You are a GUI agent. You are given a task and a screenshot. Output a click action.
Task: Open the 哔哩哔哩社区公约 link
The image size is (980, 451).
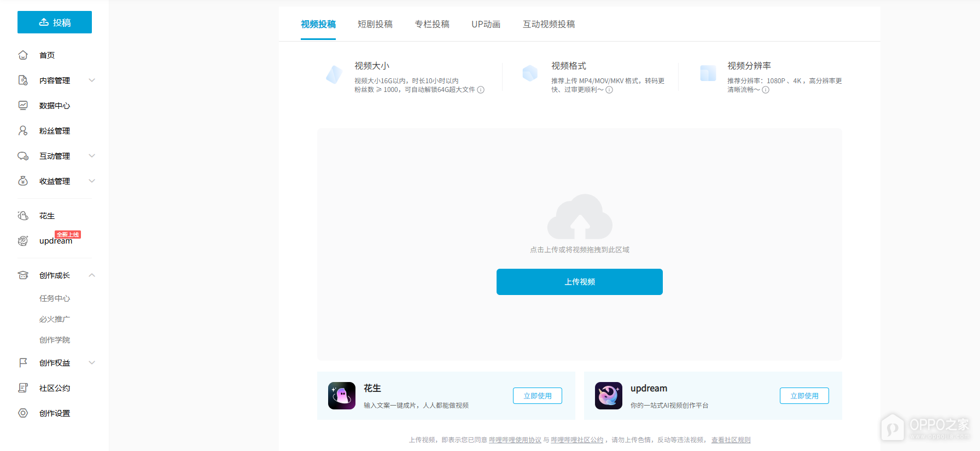click(577, 440)
